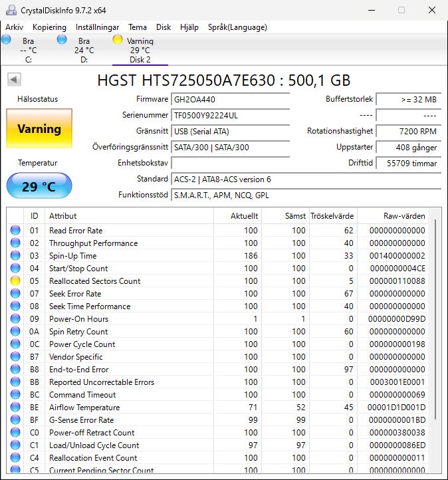Click the yellow Reallocated Sectors Count status icon
This screenshot has height=480, width=448.
15,281
